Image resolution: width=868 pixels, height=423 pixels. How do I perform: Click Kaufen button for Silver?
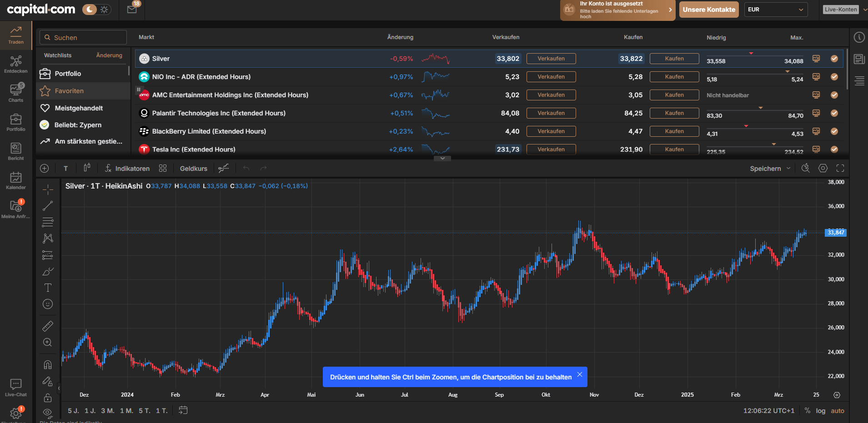(674, 59)
